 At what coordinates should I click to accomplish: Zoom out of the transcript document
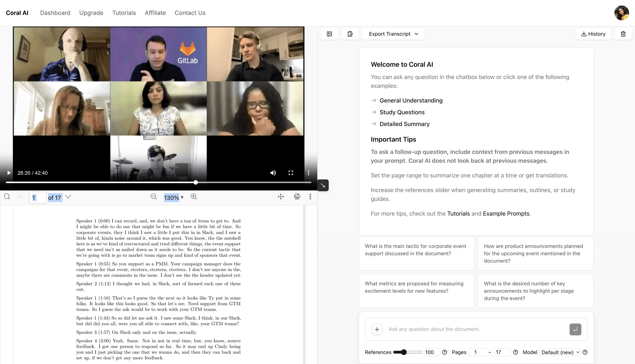tap(153, 197)
